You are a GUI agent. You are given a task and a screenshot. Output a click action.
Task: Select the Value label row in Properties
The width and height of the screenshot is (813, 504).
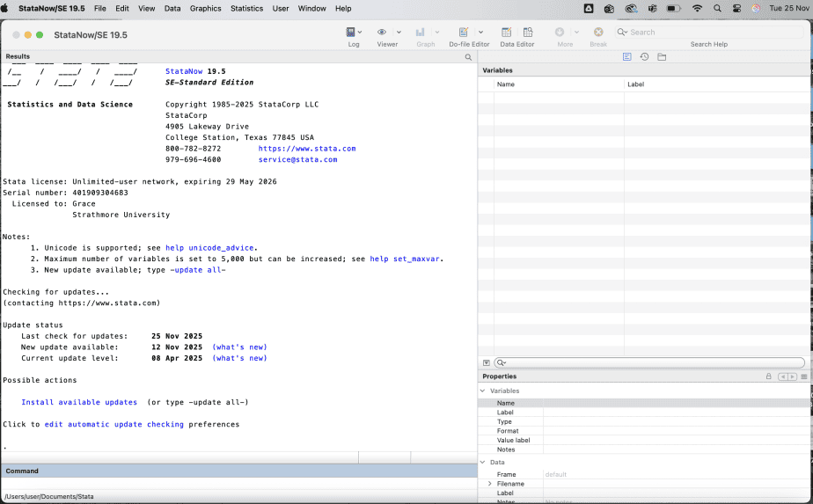[643, 440]
